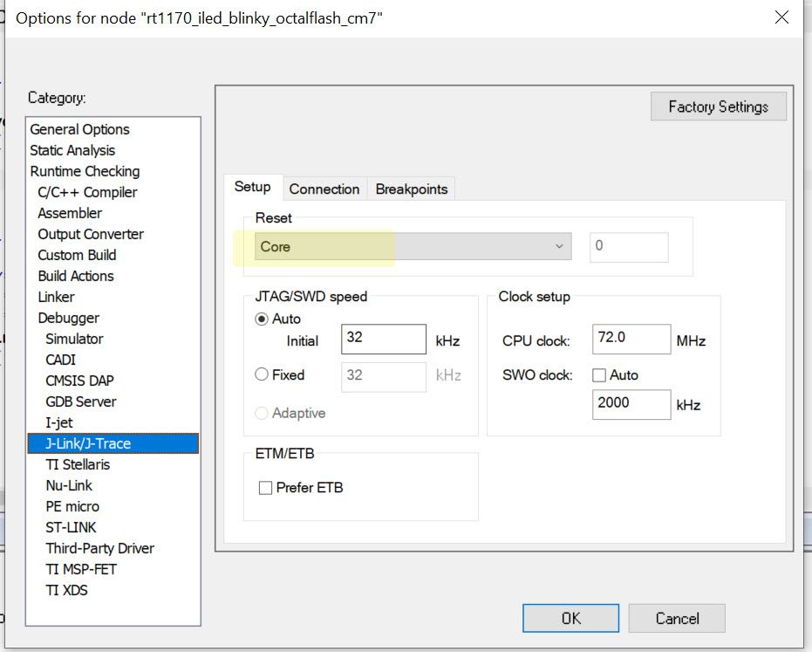The height and width of the screenshot is (652, 812).
Task: Select I-jet in category list
Action: [59, 423]
